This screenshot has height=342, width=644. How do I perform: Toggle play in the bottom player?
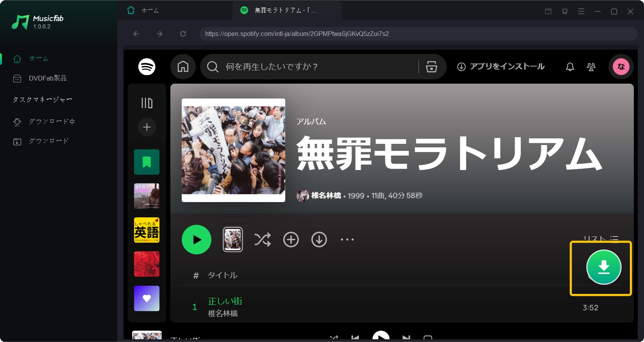(x=381, y=336)
